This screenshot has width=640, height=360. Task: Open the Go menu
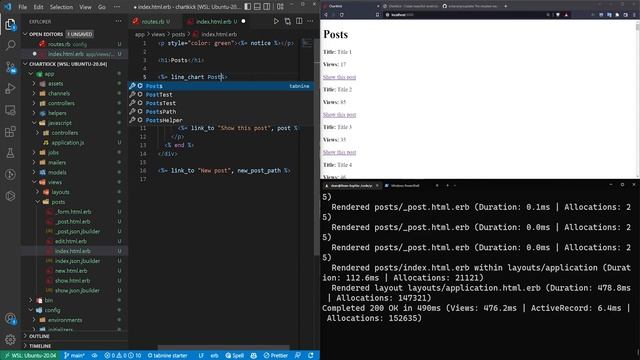point(102,7)
